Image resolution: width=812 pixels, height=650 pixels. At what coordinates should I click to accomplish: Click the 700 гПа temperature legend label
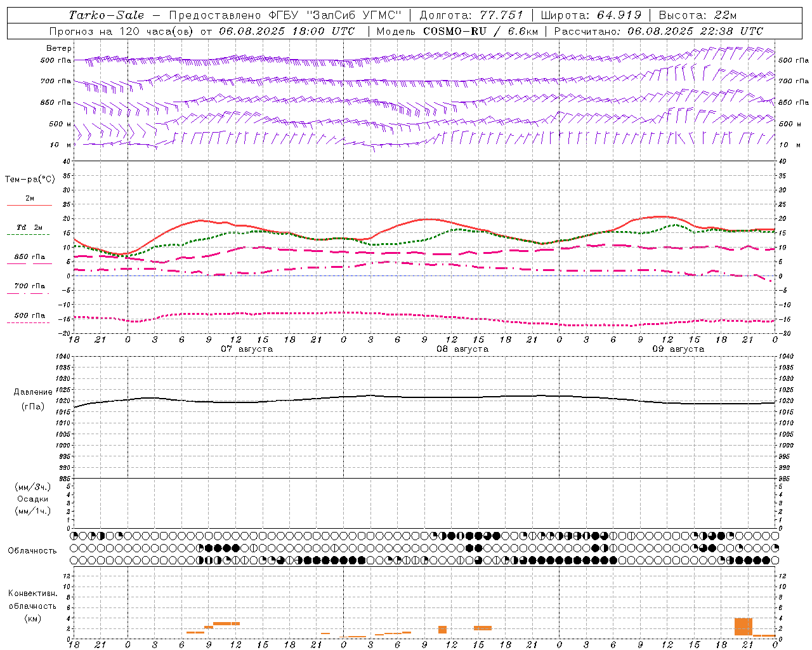(x=30, y=286)
